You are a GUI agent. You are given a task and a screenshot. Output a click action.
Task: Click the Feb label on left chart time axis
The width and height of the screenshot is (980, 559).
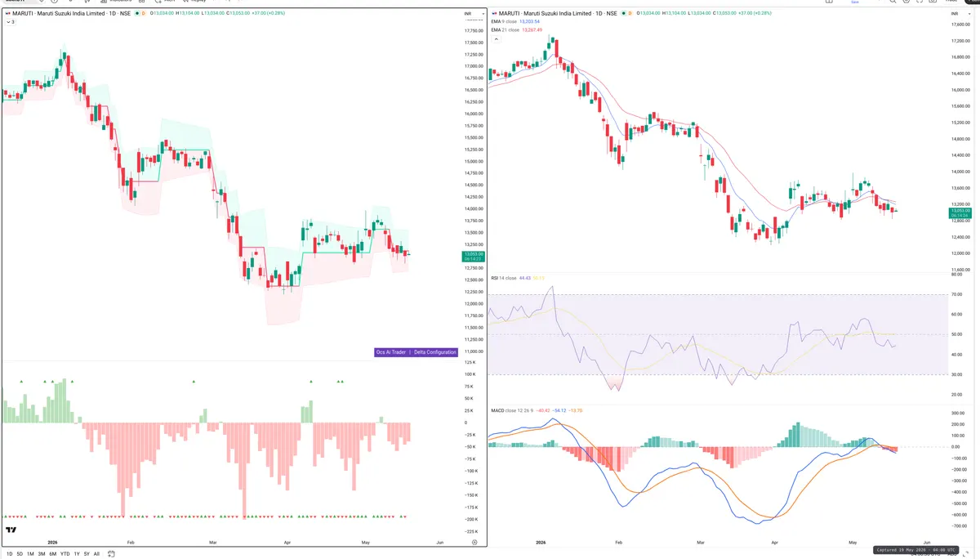pos(131,542)
